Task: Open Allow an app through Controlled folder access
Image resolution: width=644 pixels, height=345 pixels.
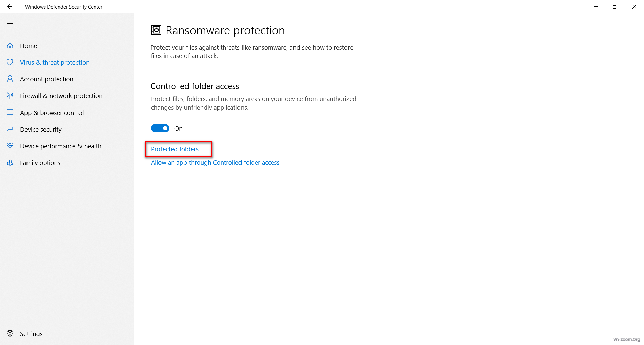Action: coord(215,162)
